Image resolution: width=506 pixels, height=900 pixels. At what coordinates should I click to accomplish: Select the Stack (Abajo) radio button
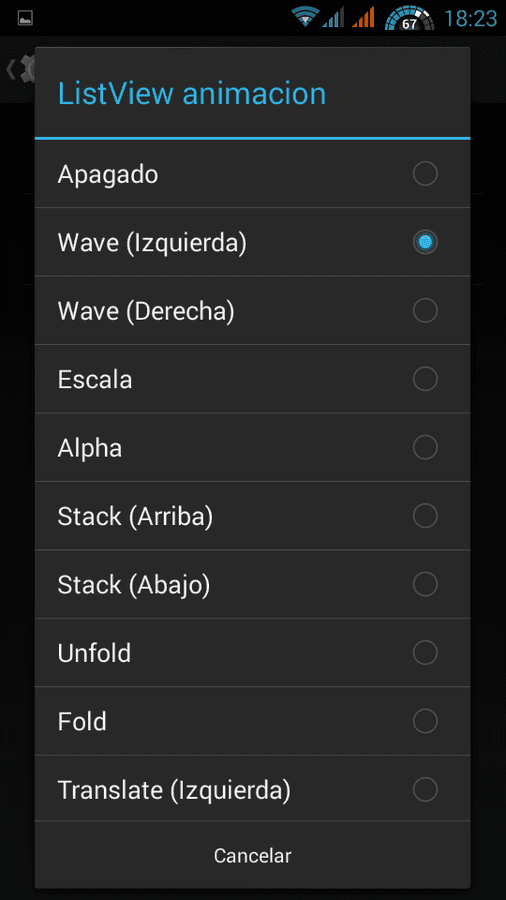425,584
